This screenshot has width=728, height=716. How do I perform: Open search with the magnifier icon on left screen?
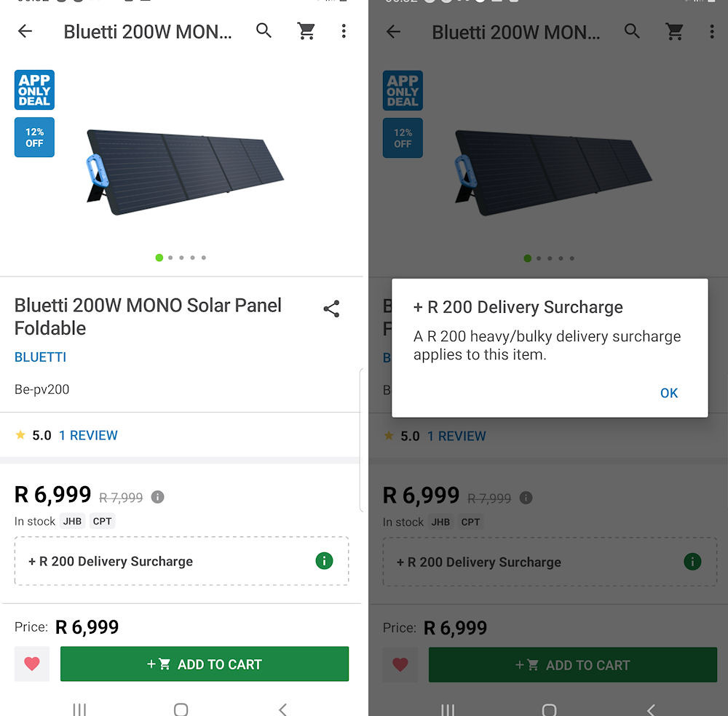(264, 31)
